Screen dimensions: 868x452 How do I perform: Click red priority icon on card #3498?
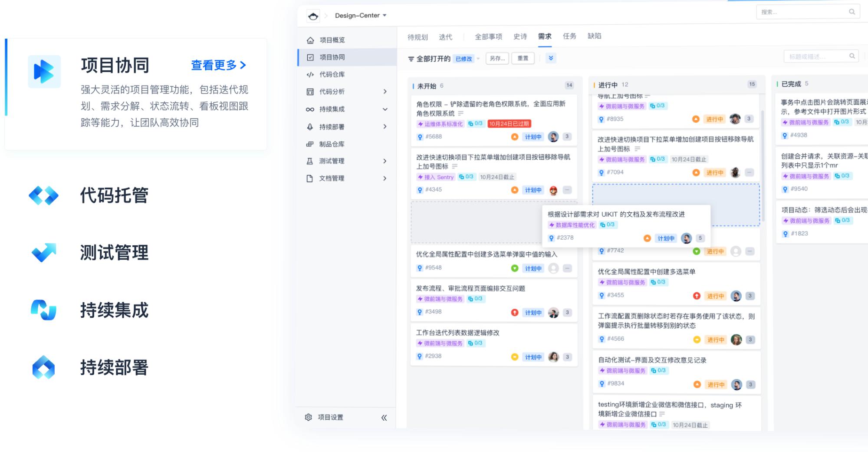pyautogui.click(x=515, y=313)
